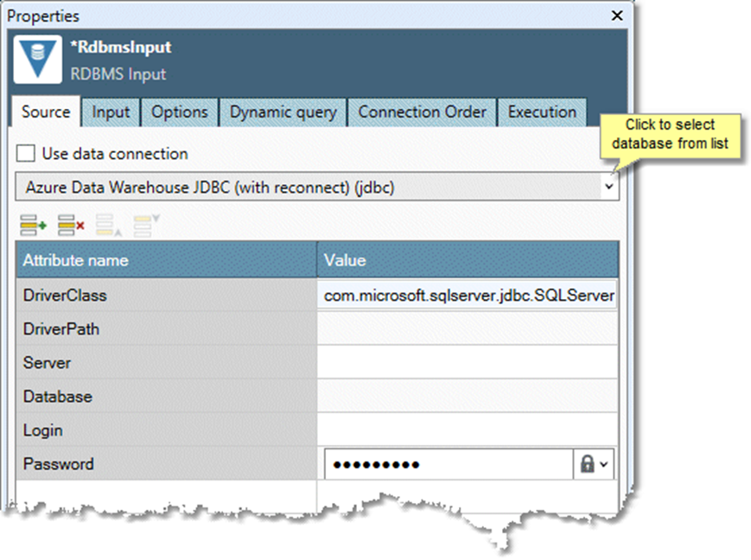751x560 pixels.
Task: Select the Options tab
Action: click(180, 112)
